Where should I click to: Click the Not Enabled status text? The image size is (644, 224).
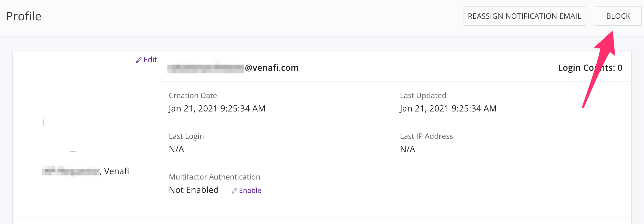click(194, 190)
